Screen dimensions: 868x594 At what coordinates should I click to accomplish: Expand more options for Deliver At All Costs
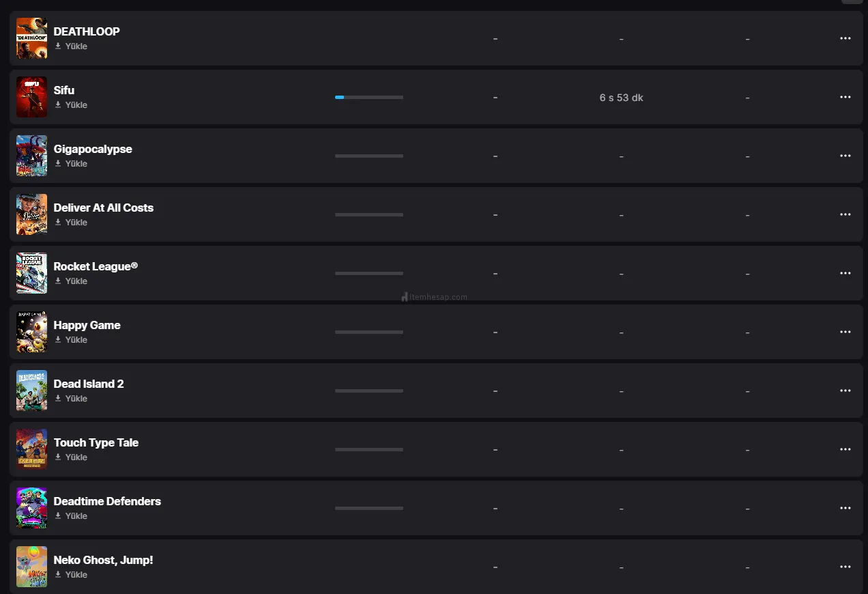845,214
